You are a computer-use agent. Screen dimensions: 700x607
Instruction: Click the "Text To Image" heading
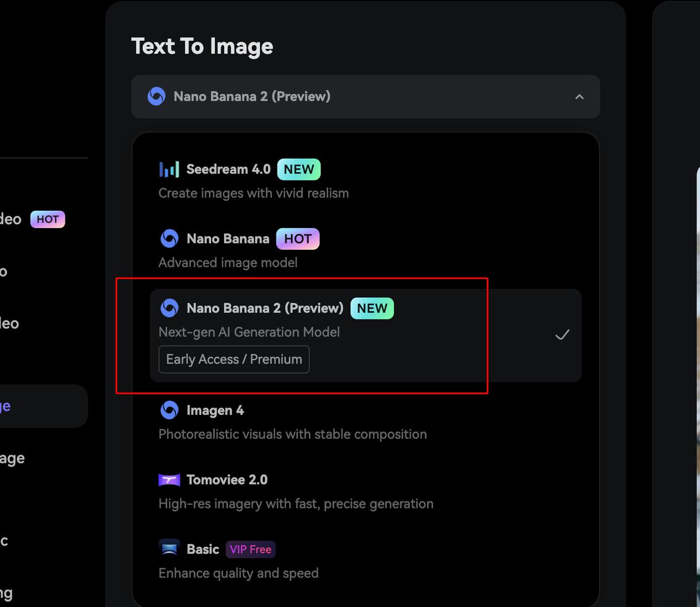click(202, 47)
